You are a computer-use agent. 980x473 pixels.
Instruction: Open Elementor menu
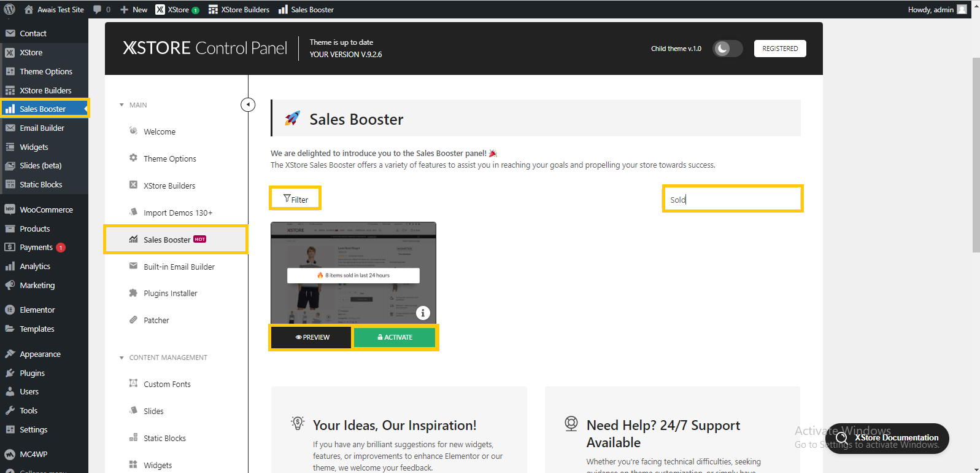44,310
